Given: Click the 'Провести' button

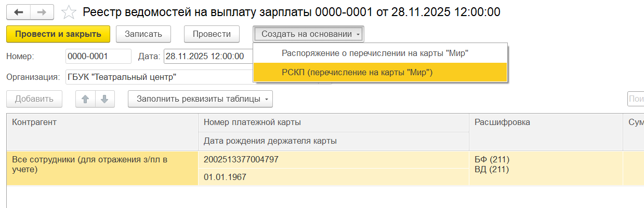Looking at the screenshot, I should pyautogui.click(x=212, y=34).
